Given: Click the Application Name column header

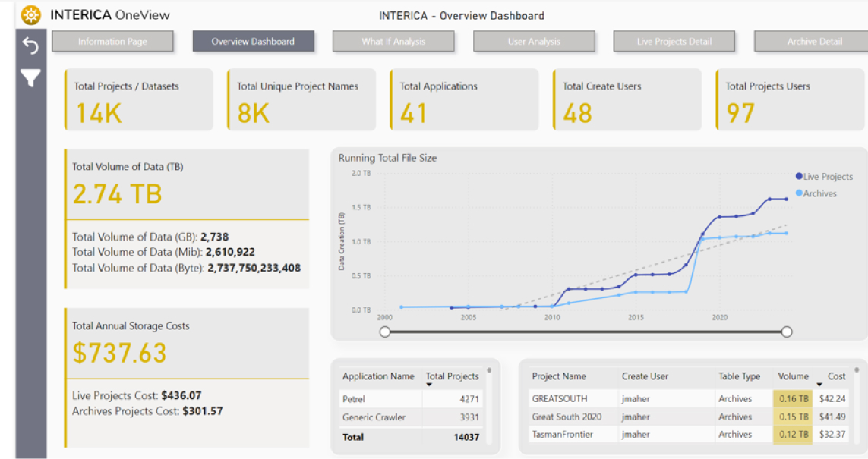Looking at the screenshot, I should (378, 376).
